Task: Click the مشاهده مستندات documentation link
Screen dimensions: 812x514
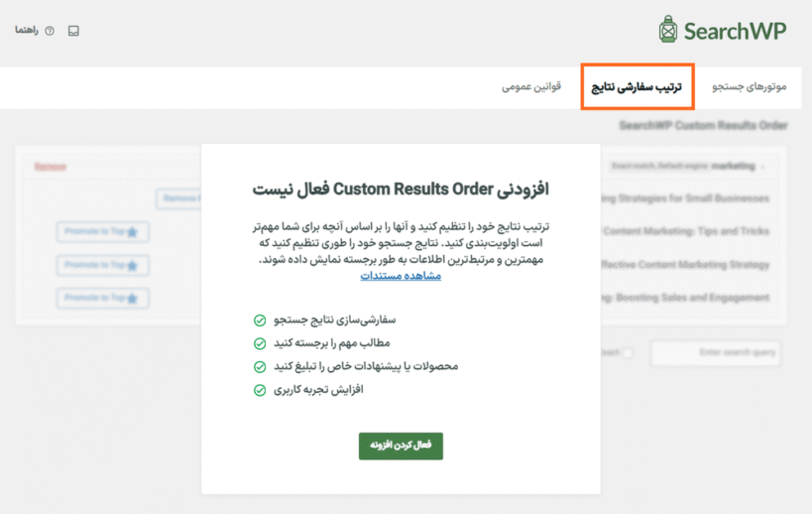Action: (x=401, y=276)
